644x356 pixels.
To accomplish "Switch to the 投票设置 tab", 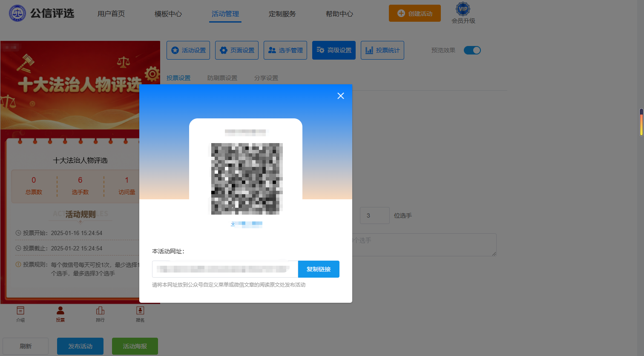I will point(178,78).
